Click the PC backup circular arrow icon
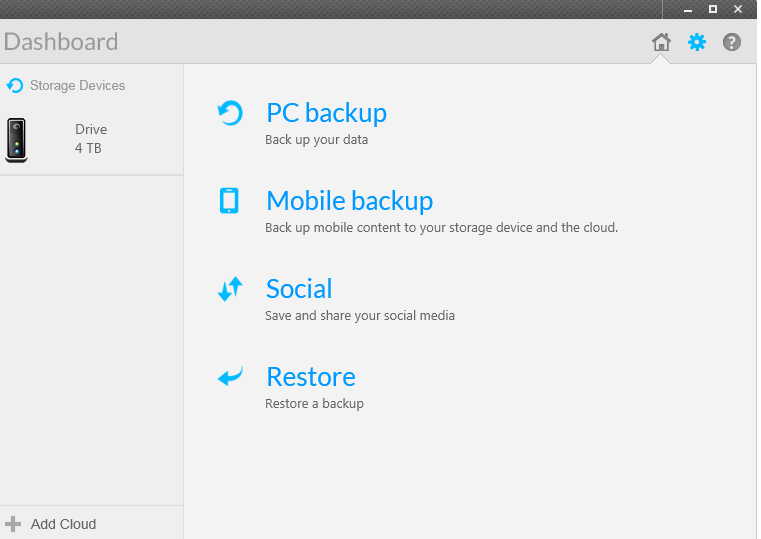The image size is (761, 539). (230, 113)
